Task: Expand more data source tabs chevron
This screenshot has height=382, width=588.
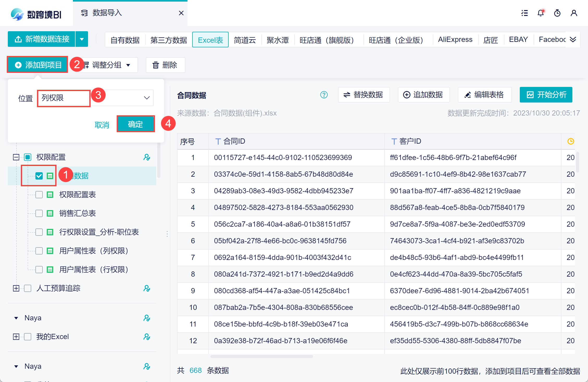Action: (x=573, y=40)
